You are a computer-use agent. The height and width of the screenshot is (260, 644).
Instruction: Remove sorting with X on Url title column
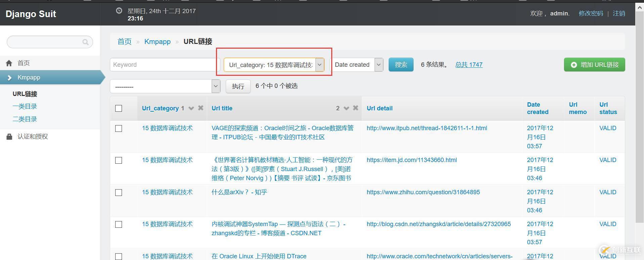click(x=355, y=108)
